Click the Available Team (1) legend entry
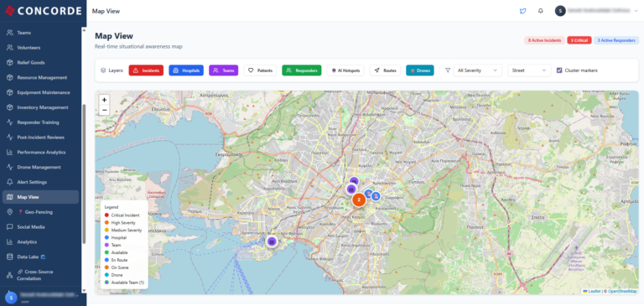The height and width of the screenshot is (306, 644). pos(124,283)
